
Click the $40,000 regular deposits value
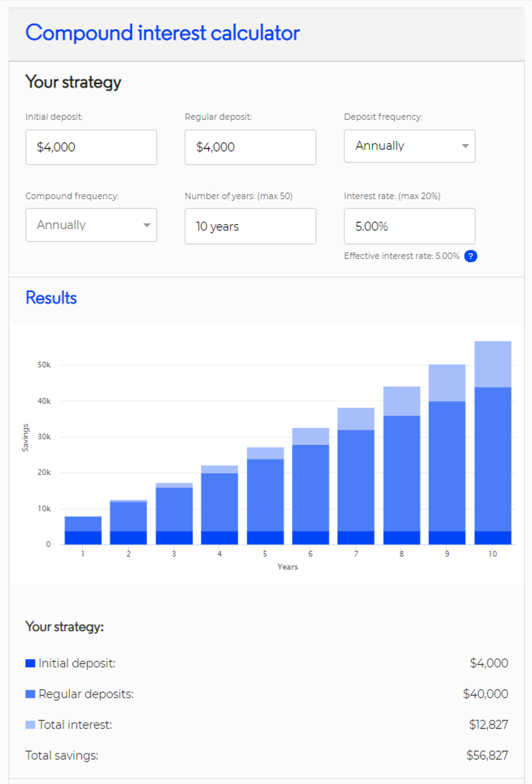click(x=485, y=694)
